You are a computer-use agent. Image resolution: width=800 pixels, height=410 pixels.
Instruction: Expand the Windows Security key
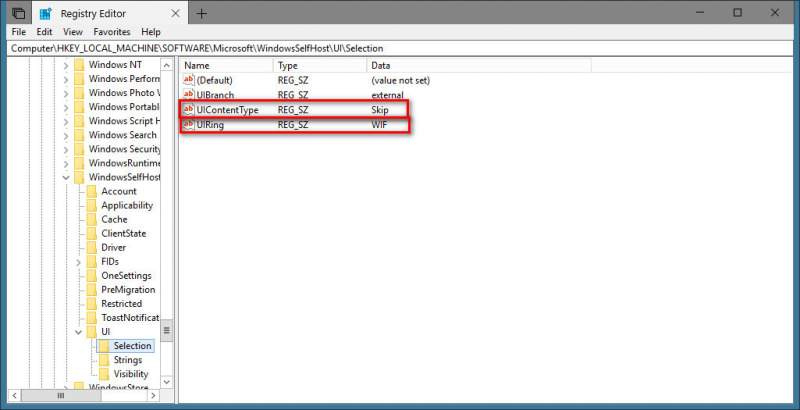point(66,149)
